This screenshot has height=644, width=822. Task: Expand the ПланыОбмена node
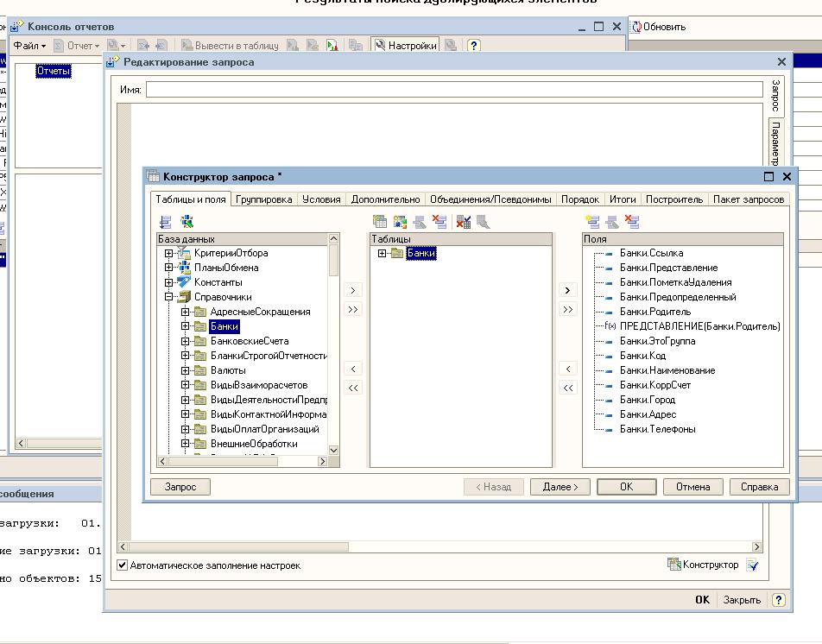coord(168,268)
